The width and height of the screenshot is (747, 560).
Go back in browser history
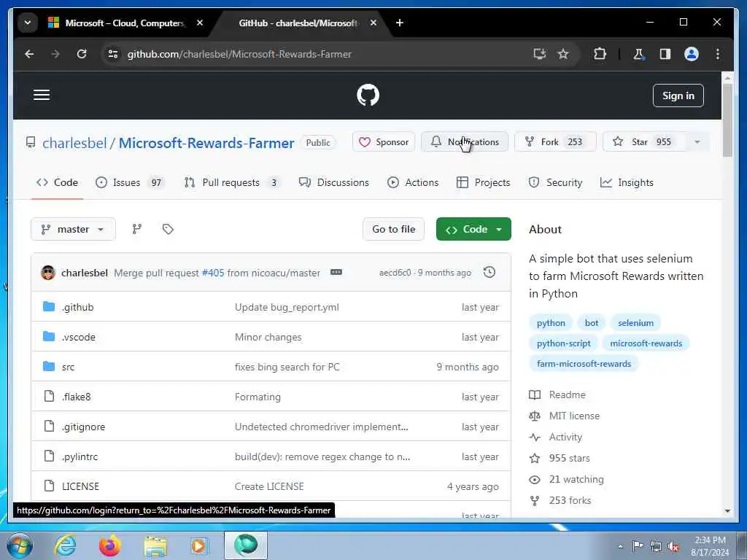tap(29, 54)
